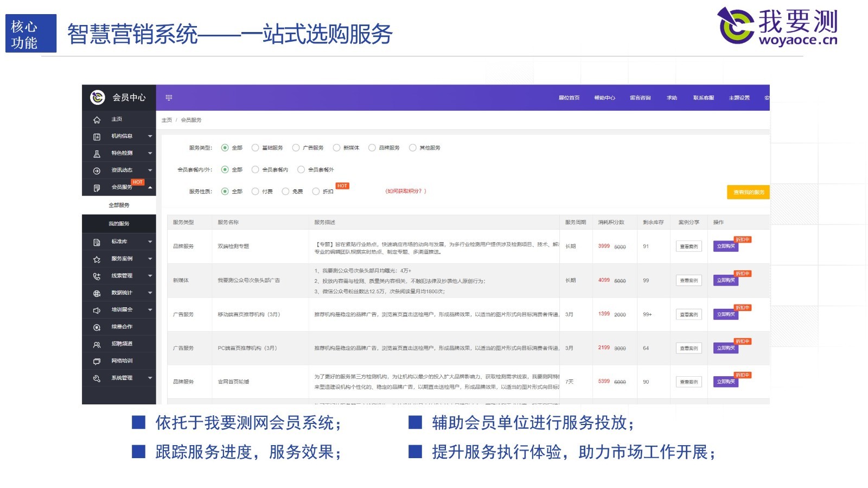
Task: Click the 续费合作 sidebar icon
Action: point(97,327)
